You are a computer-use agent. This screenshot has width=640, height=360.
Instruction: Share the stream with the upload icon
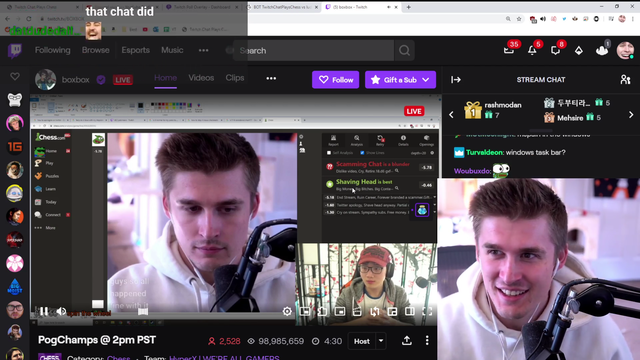tap(407, 340)
